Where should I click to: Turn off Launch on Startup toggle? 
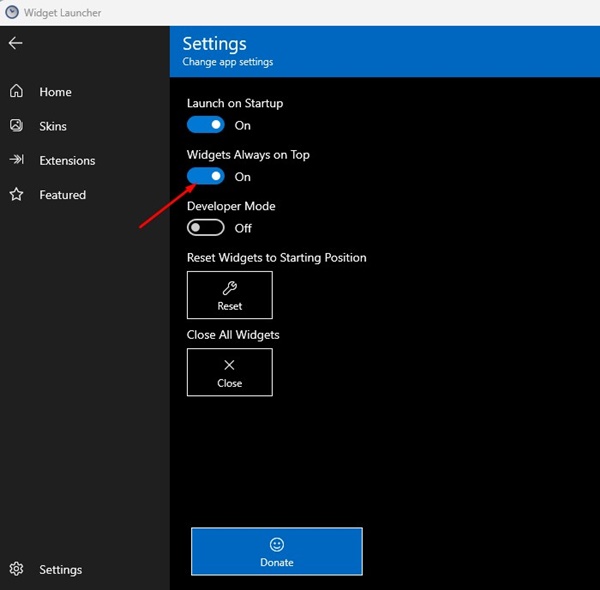point(205,125)
